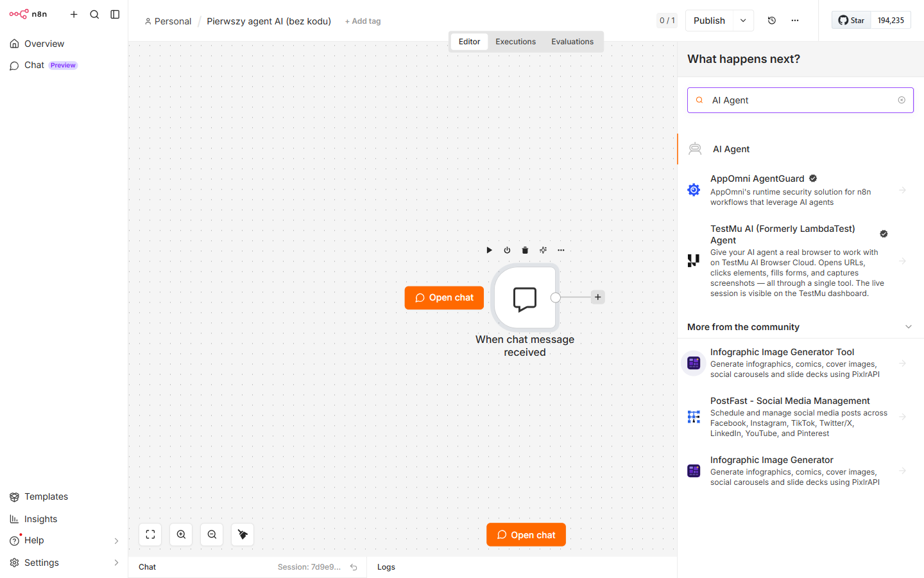This screenshot has width=924, height=578.
Task: Select Chat panel at bottom
Action: (x=148, y=567)
